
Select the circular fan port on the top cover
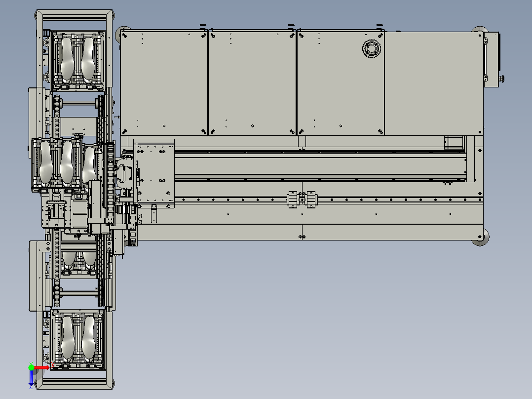tap(371, 48)
